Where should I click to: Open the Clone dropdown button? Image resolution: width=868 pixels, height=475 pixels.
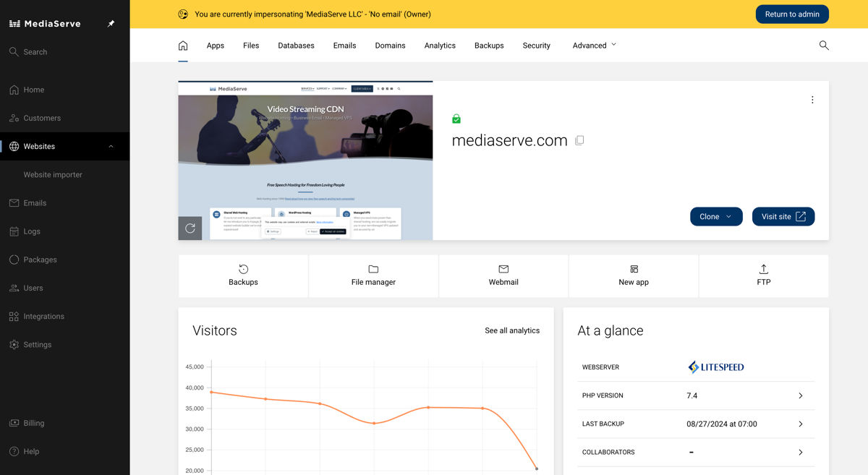(x=716, y=216)
